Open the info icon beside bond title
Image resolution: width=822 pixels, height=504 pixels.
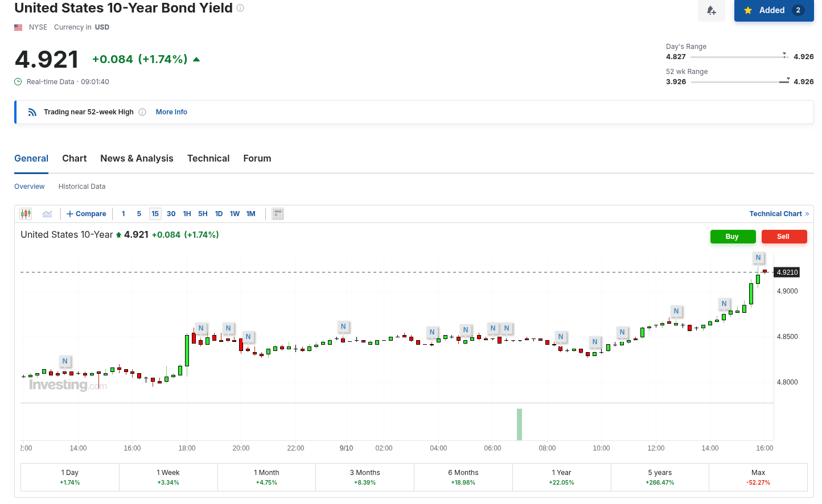[x=240, y=8]
